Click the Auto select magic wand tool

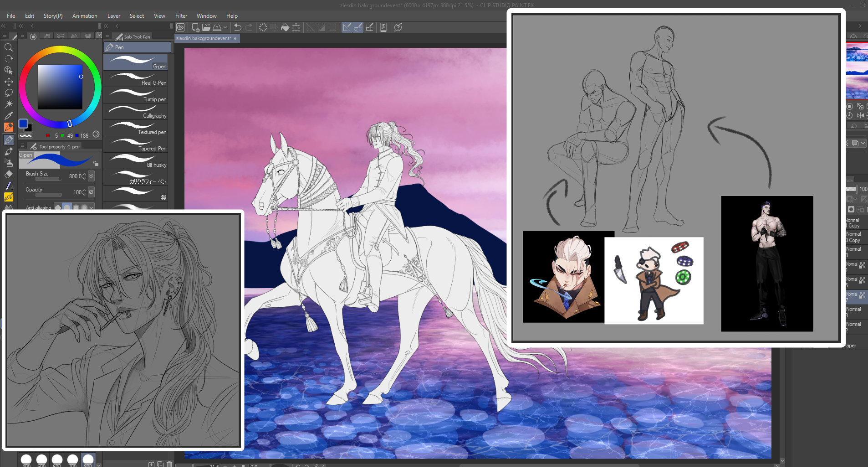pos(9,104)
